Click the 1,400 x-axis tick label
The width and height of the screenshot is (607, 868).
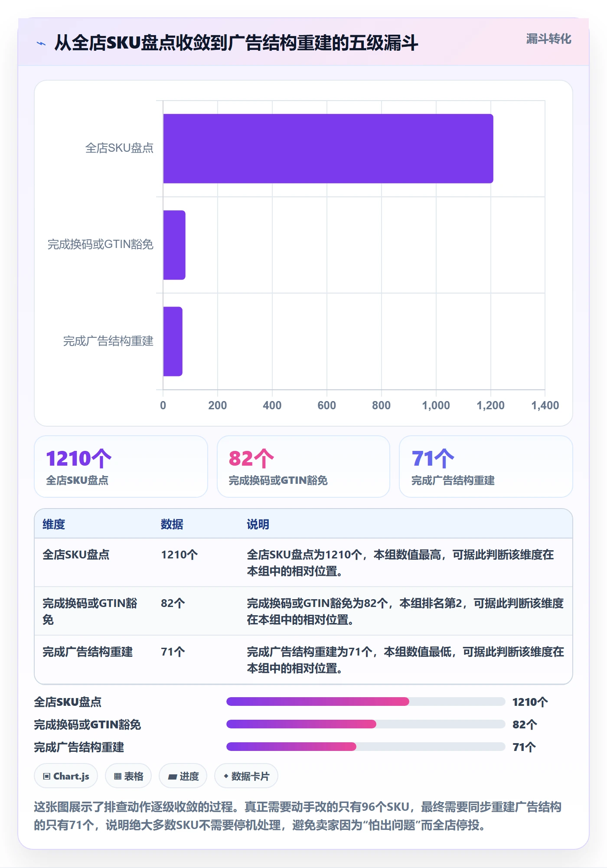click(545, 405)
